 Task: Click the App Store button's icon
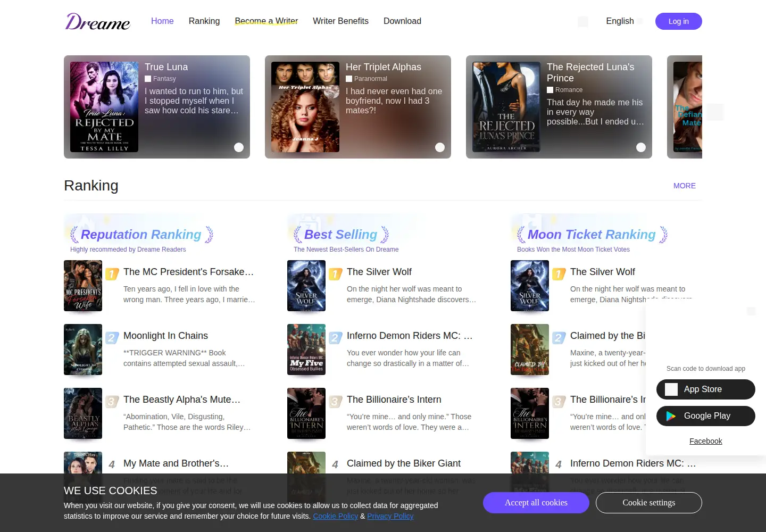point(671,389)
